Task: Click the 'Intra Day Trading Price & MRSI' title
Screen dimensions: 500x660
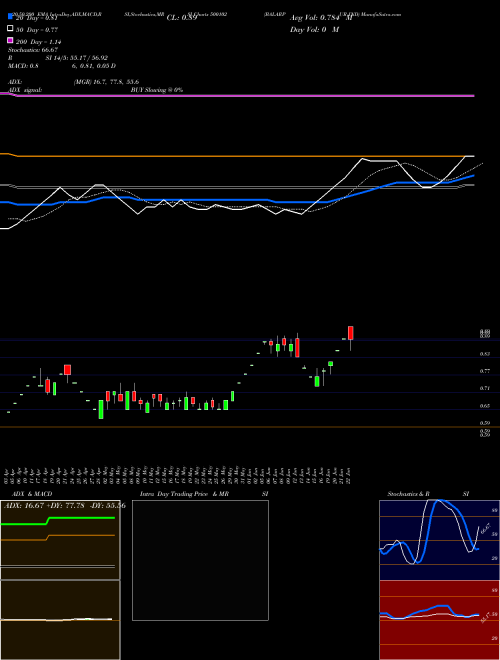Action: click(x=204, y=494)
